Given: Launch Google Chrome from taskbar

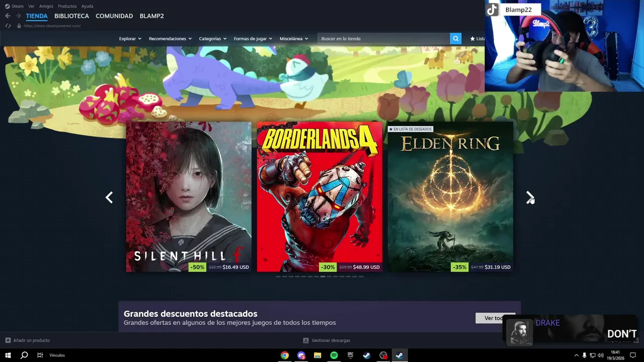Looking at the screenshot, I should tap(285, 355).
